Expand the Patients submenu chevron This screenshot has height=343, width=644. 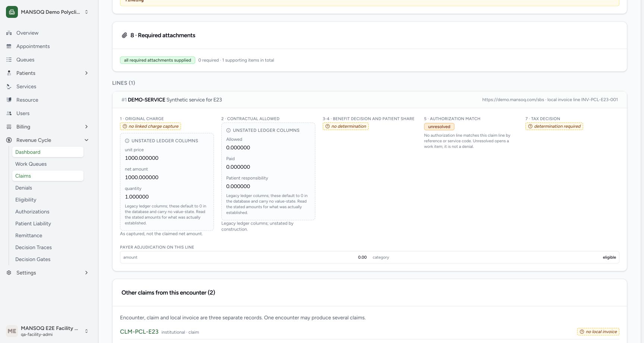[x=86, y=73]
